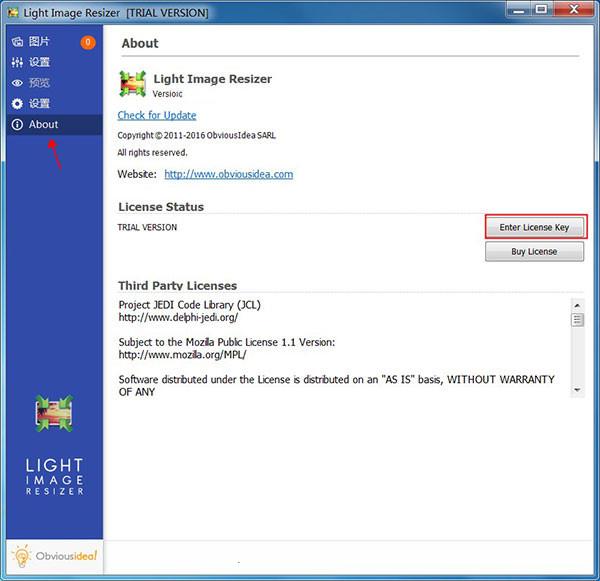
Task: Open the 预览 (preview) sidebar item
Action: coord(54,83)
